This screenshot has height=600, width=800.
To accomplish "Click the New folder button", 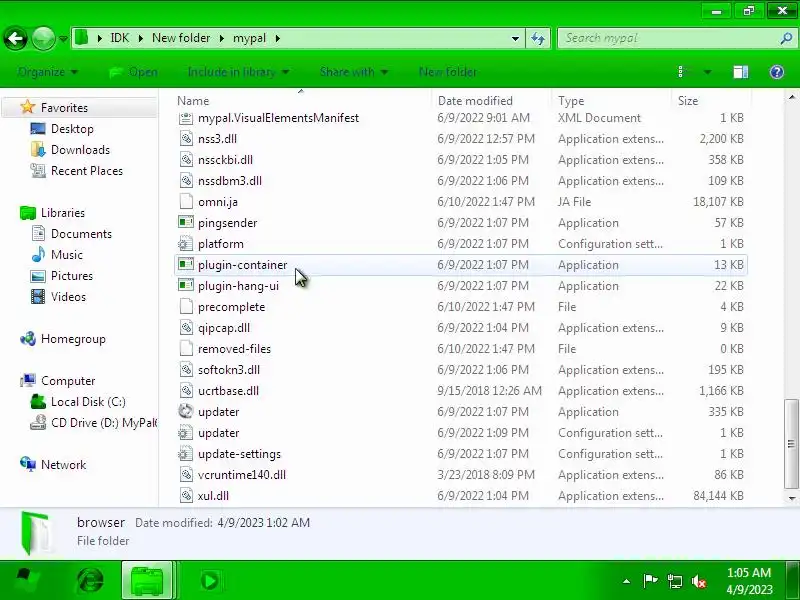I will (x=447, y=72).
